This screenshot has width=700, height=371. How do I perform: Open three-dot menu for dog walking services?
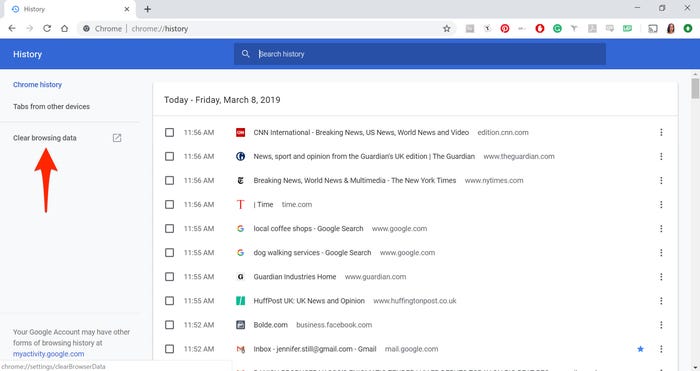click(661, 253)
